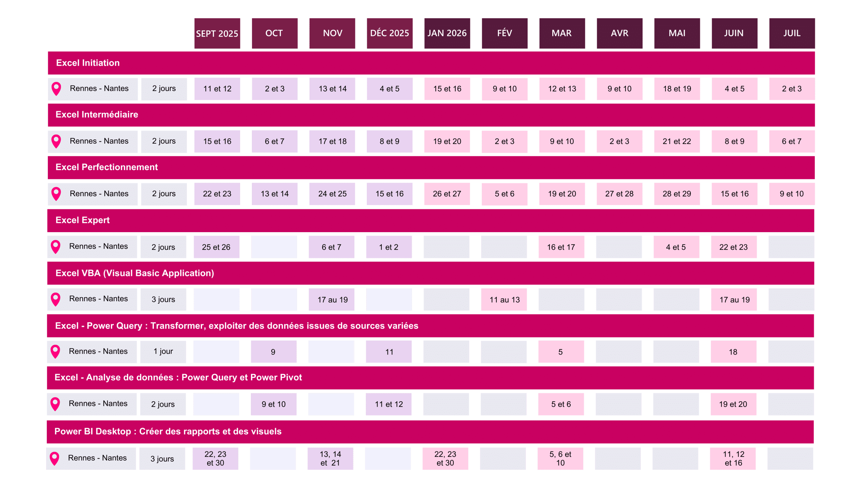Select the FÉV month header

(505, 33)
